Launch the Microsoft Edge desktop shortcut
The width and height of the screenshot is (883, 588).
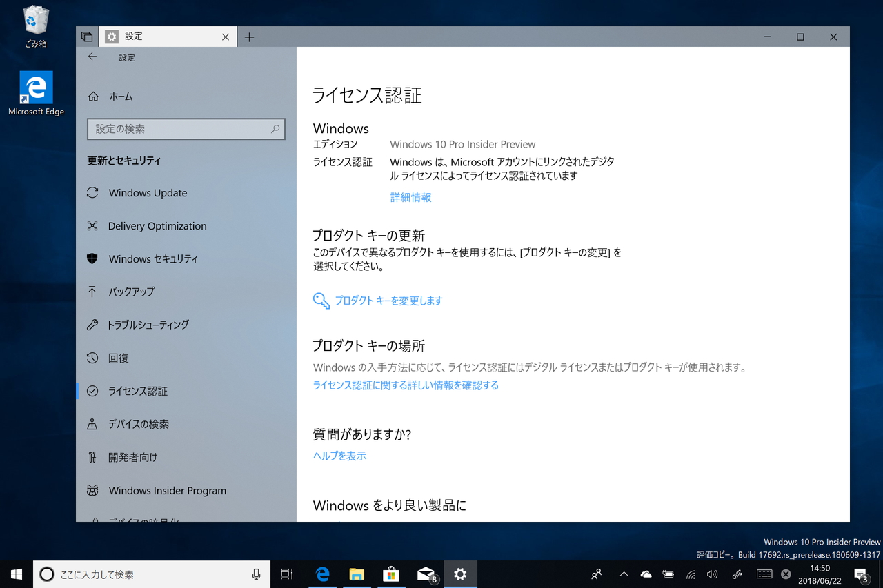(x=36, y=93)
